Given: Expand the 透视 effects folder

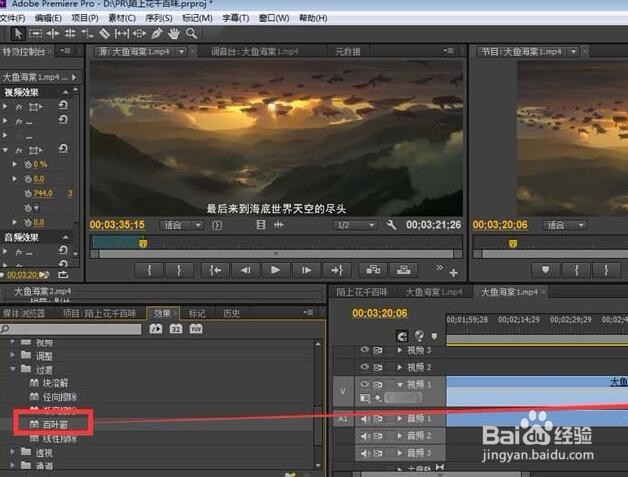Looking at the screenshot, I should pyautogui.click(x=13, y=451).
